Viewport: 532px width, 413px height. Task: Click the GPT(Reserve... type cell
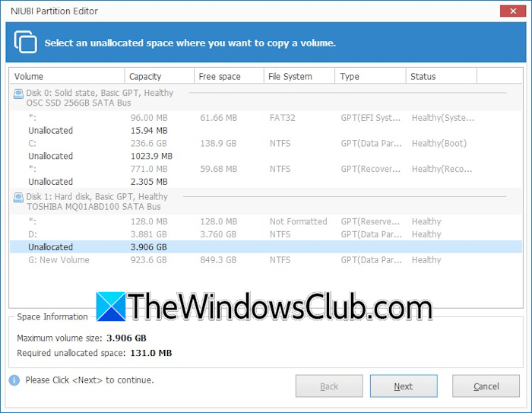371,221
